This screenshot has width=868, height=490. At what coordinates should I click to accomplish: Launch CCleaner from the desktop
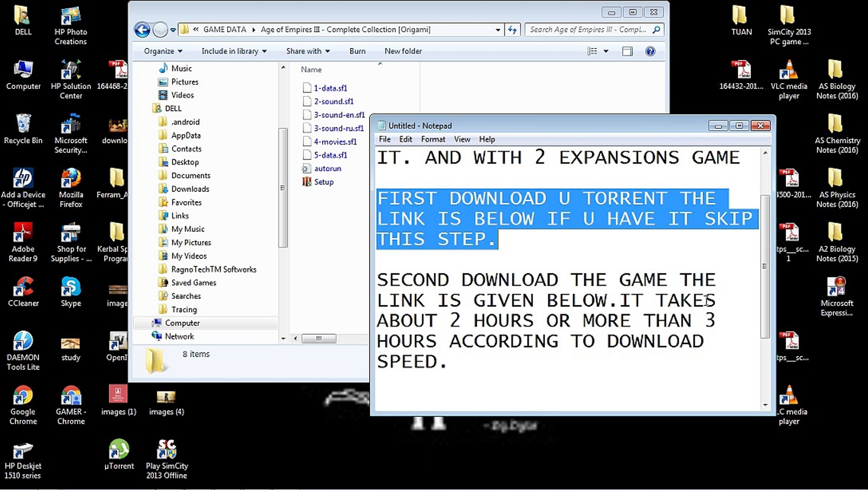[23, 292]
